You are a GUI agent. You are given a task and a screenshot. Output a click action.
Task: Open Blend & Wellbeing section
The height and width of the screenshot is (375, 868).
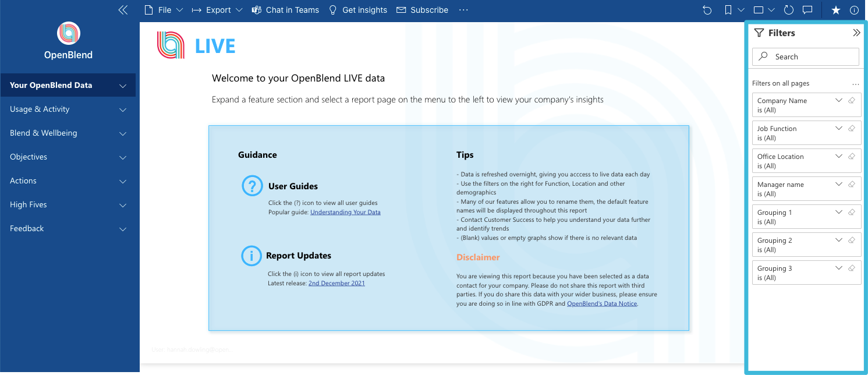click(68, 133)
